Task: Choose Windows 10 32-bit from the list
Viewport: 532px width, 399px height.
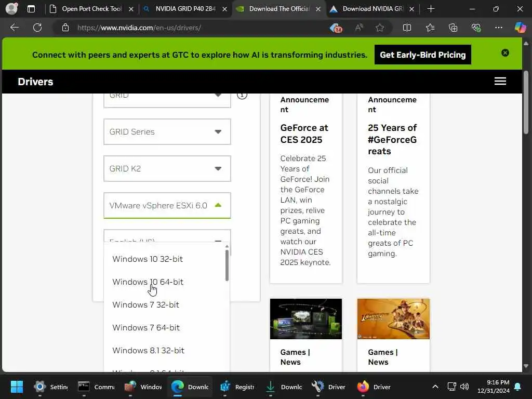Action: (x=148, y=259)
